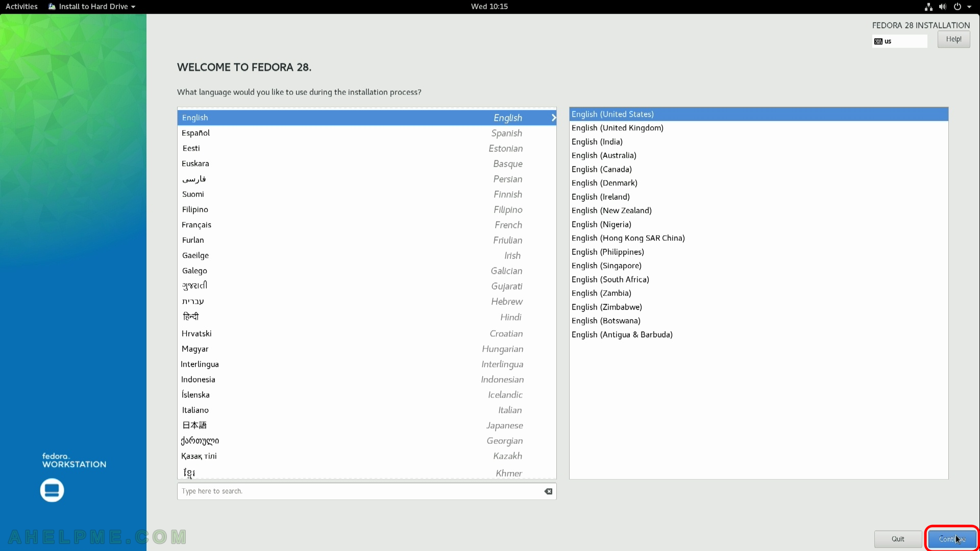Select the Khmer language row

pyautogui.click(x=366, y=472)
